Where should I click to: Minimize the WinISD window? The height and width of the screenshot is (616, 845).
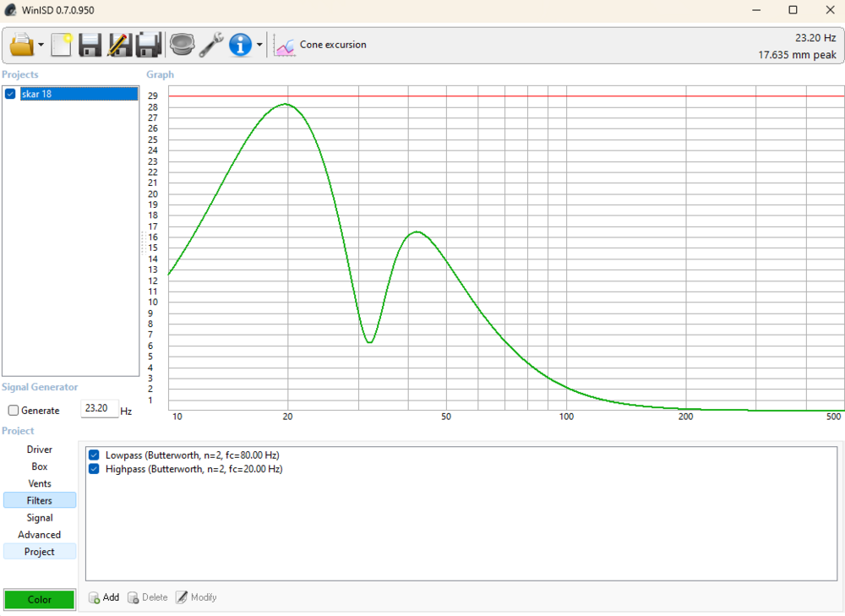point(756,10)
